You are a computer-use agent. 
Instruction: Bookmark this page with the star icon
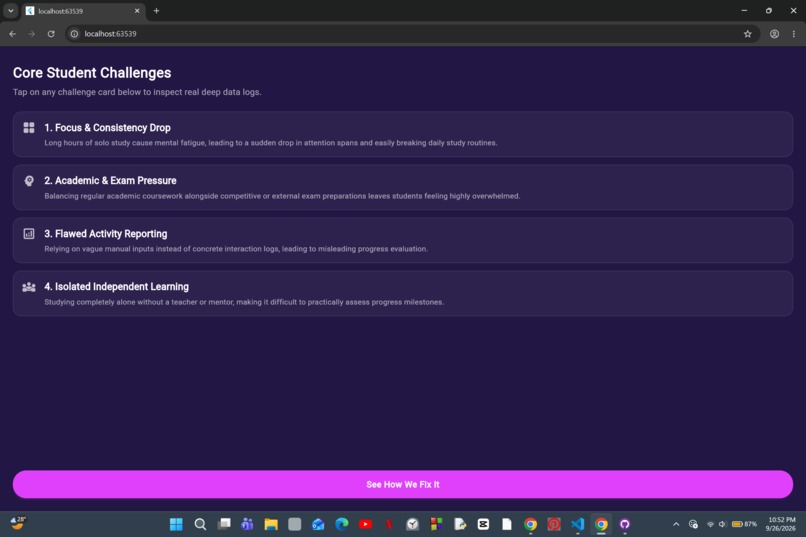click(747, 34)
